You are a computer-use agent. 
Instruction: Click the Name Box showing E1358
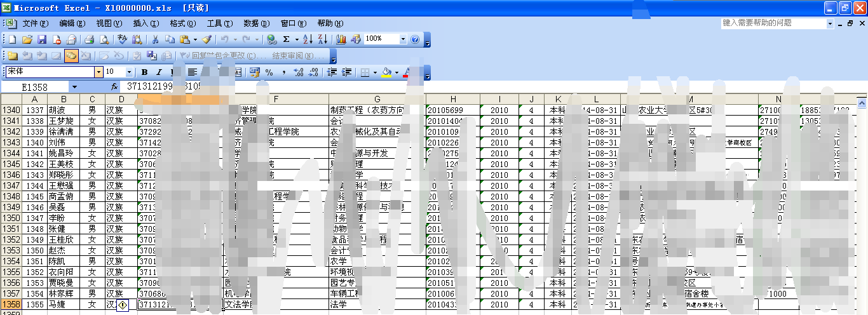tap(36, 86)
